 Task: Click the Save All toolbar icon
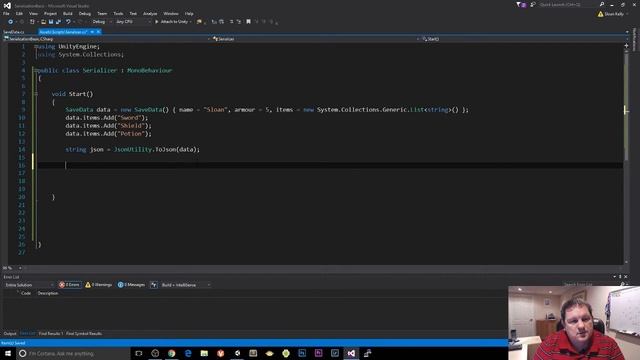[x=58, y=22]
